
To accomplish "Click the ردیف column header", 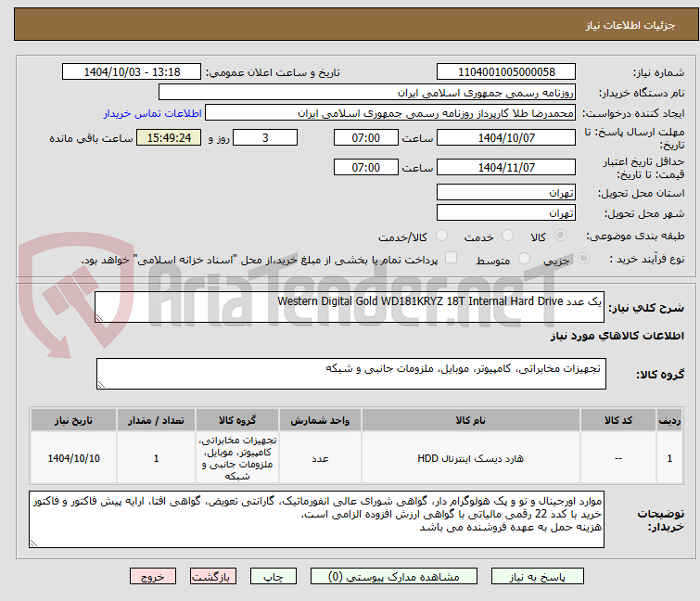I will click(x=669, y=420).
